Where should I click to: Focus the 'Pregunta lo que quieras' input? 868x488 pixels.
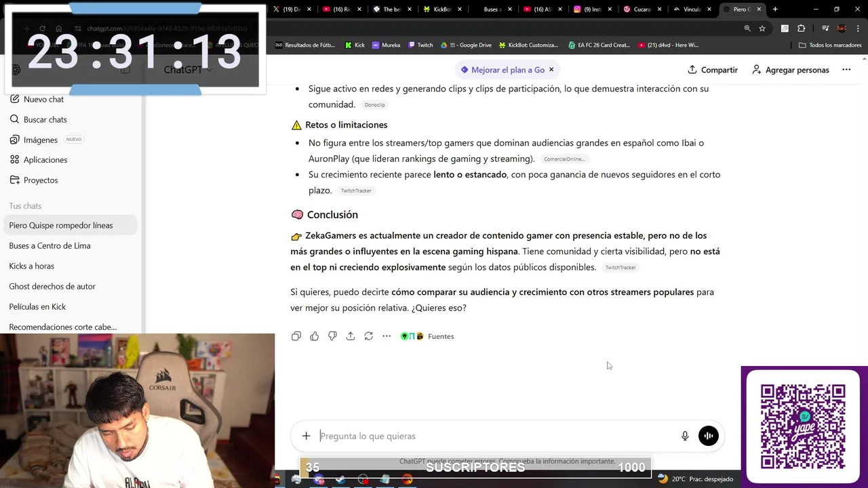pyautogui.click(x=495, y=436)
